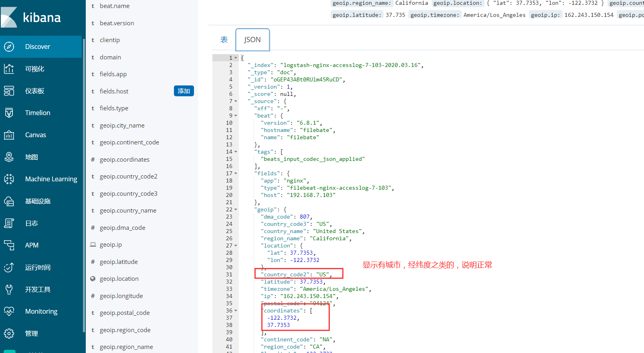Select the geoip.city_name field

122,126
